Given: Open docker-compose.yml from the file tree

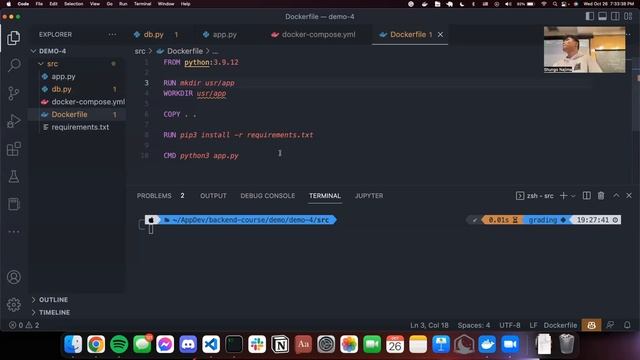Looking at the screenshot, I should pos(88,102).
